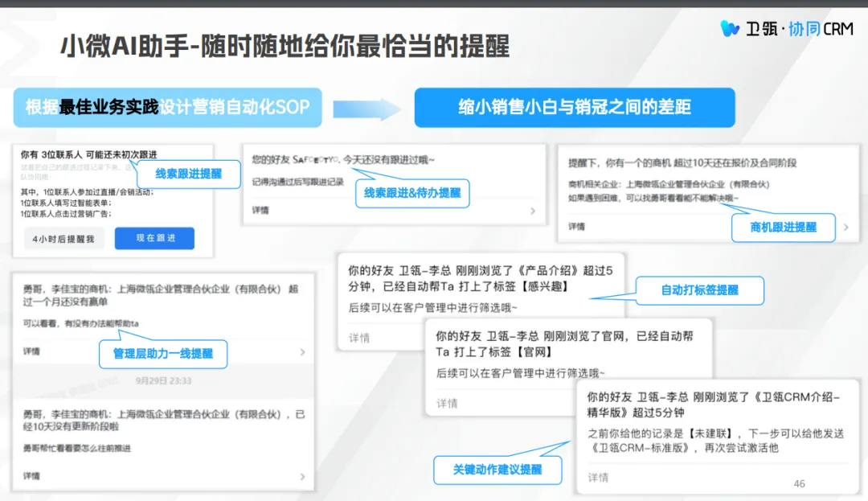Screen dimensions: 868x501
Task: Expand the chevron on the 今天还没有跟进过 card
Action: [x=532, y=211]
